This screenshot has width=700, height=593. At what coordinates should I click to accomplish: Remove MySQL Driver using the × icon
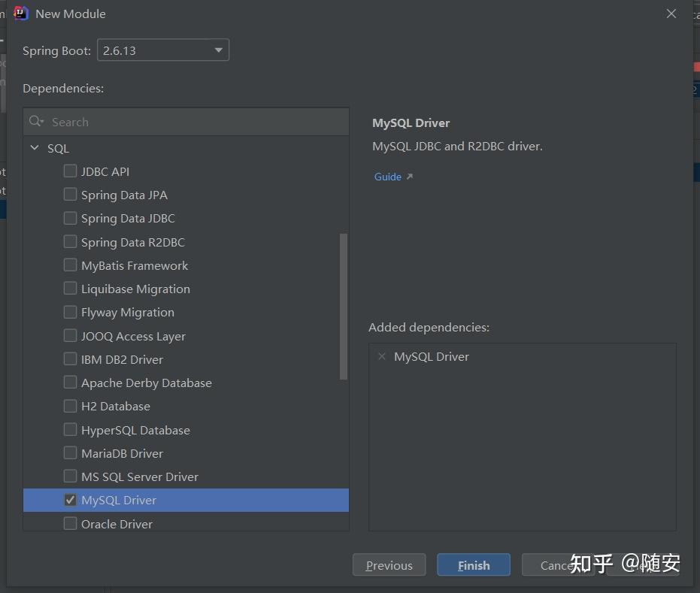(382, 356)
